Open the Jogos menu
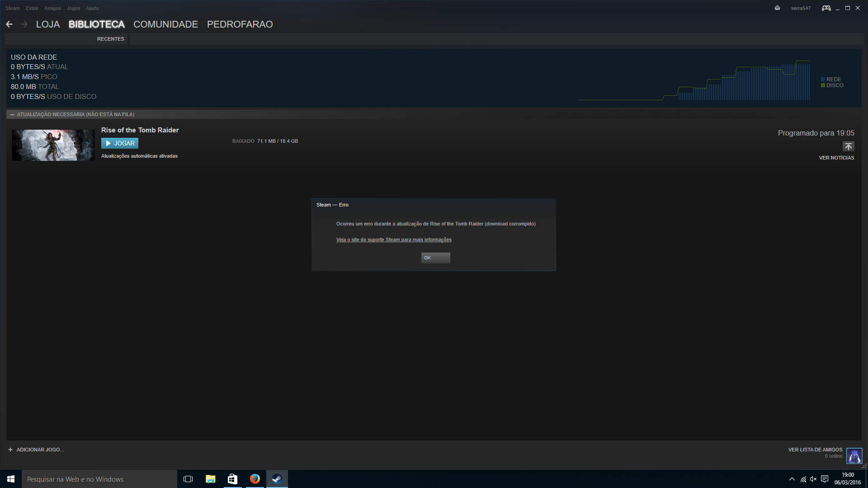868x488 pixels. pos(73,8)
